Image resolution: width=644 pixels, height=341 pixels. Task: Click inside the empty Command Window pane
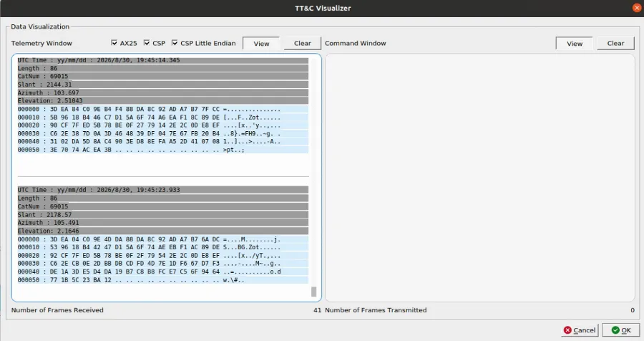pos(479,178)
